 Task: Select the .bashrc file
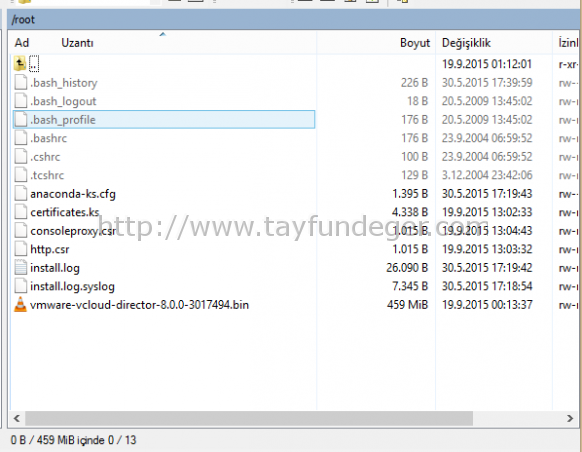pyautogui.click(x=49, y=138)
